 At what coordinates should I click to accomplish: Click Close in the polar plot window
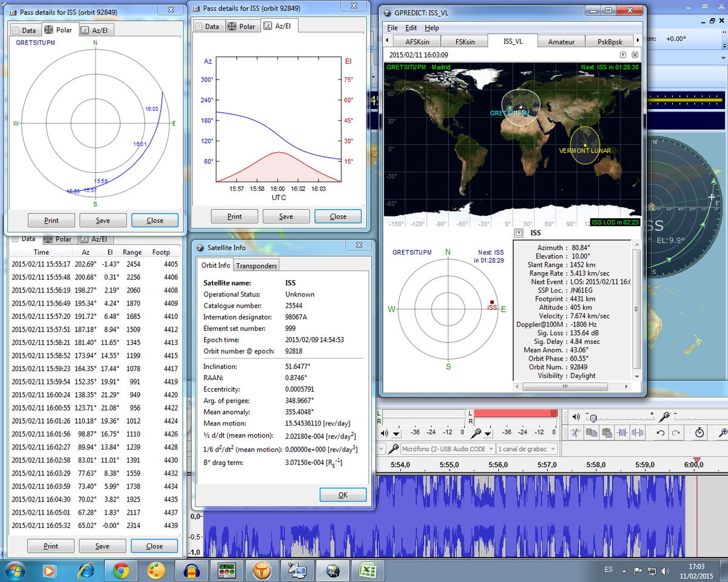[x=155, y=220]
